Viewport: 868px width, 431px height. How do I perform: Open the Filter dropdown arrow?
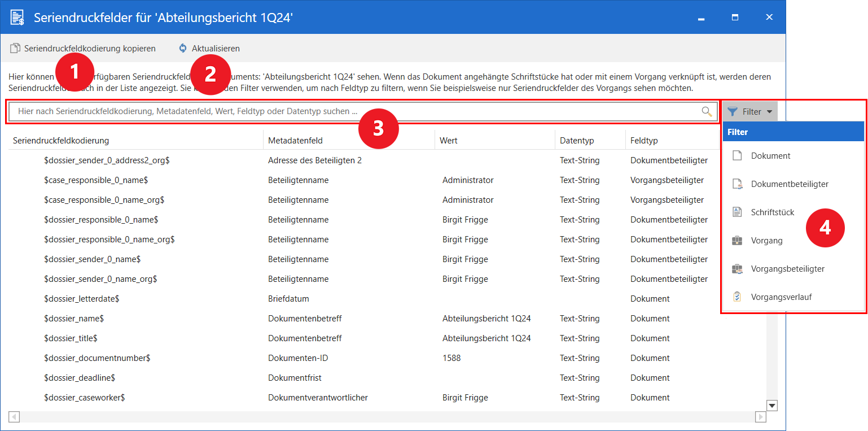[769, 112]
